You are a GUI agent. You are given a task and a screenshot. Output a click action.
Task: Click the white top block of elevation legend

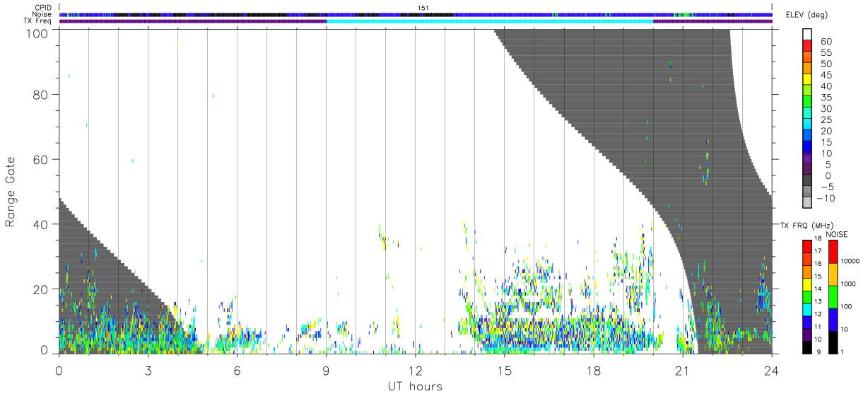pos(808,35)
